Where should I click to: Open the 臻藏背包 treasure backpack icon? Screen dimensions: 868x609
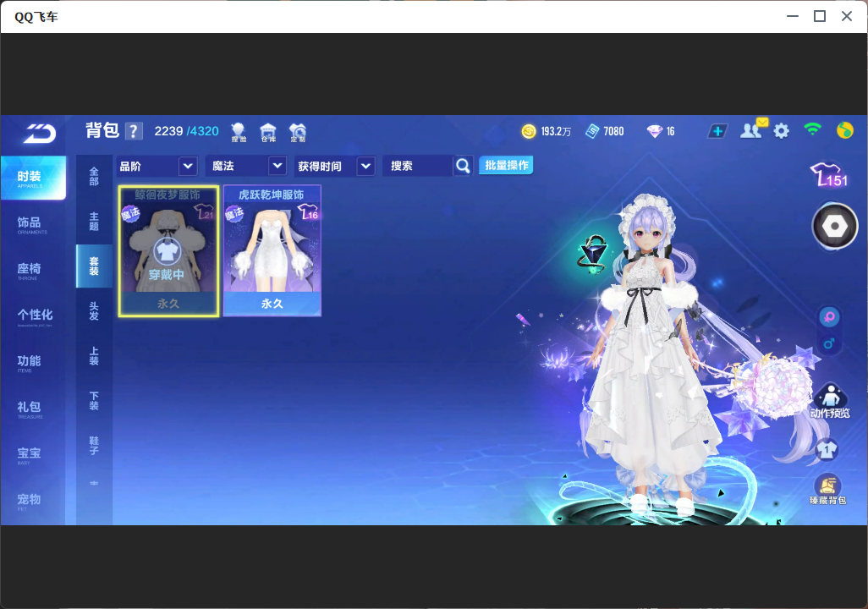coord(827,490)
